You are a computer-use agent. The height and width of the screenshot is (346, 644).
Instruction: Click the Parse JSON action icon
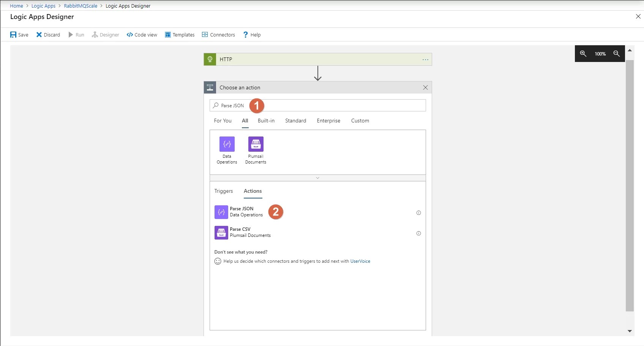[221, 212]
